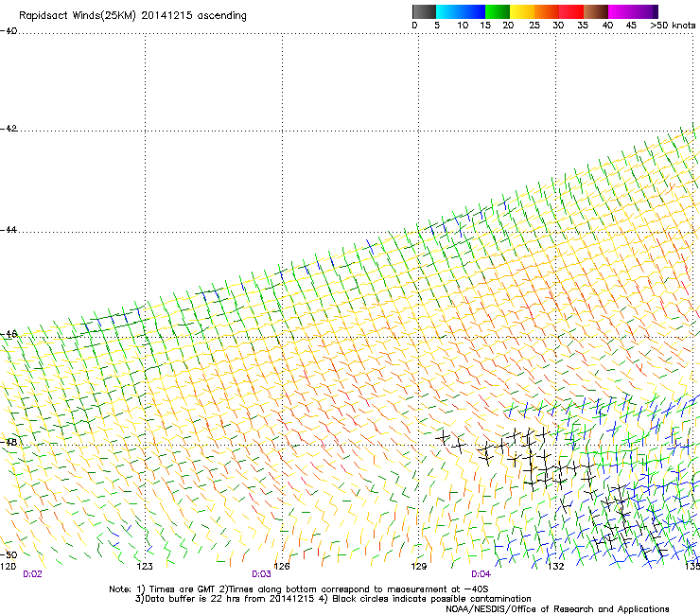
Task: Click the brown 35-40 knots color band
Action: tap(596, 11)
